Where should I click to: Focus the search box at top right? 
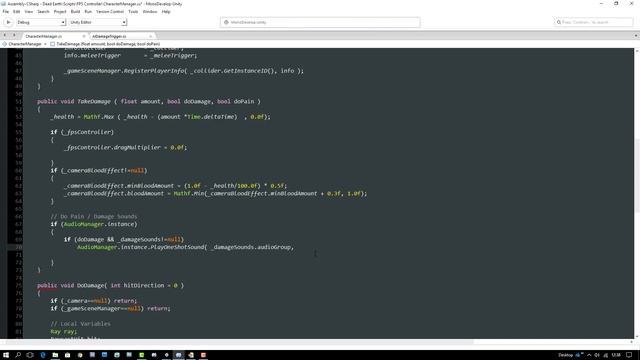pos(593,22)
